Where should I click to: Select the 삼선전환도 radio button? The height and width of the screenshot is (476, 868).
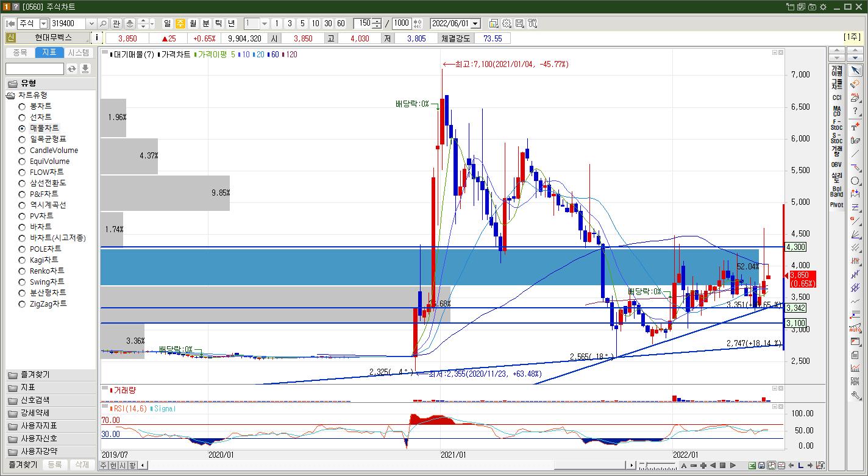[x=22, y=183]
